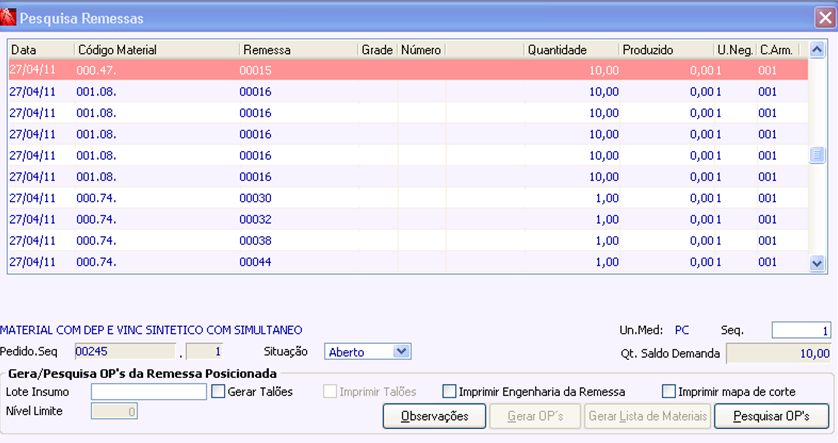Tick the disabled Imprimir Talões checkbox
The width and height of the screenshot is (838, 443).
tap(330, 391)
